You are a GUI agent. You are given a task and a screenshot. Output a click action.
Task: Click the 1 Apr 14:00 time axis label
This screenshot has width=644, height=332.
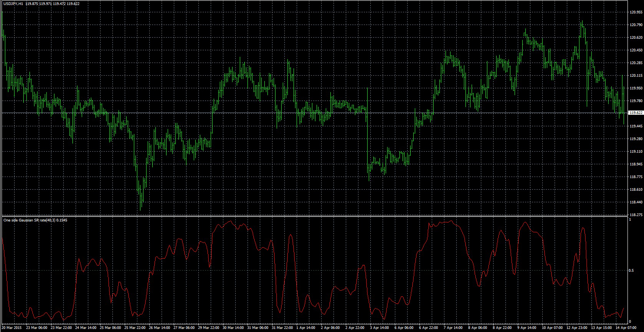coord(306,328)
